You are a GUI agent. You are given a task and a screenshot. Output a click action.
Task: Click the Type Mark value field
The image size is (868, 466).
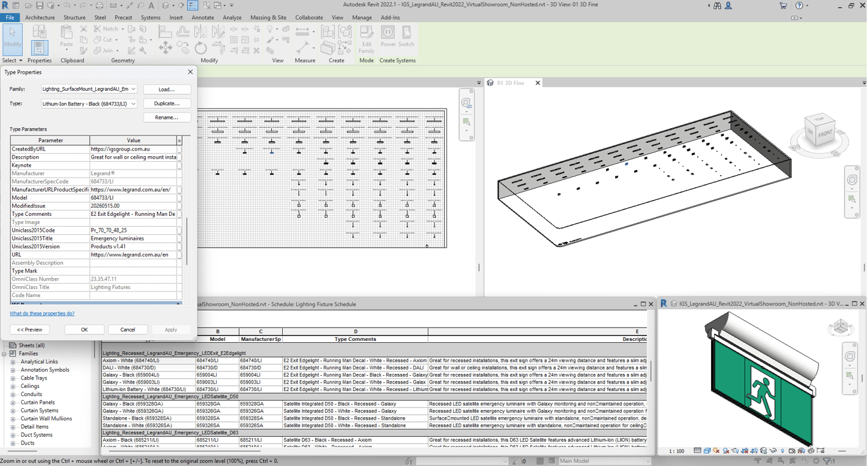[x=133, y=271]
